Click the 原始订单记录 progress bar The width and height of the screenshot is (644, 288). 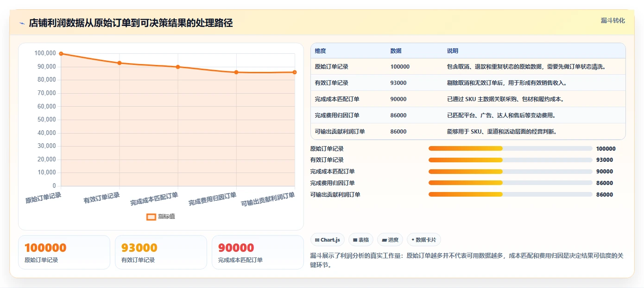(x=510, y=148)
